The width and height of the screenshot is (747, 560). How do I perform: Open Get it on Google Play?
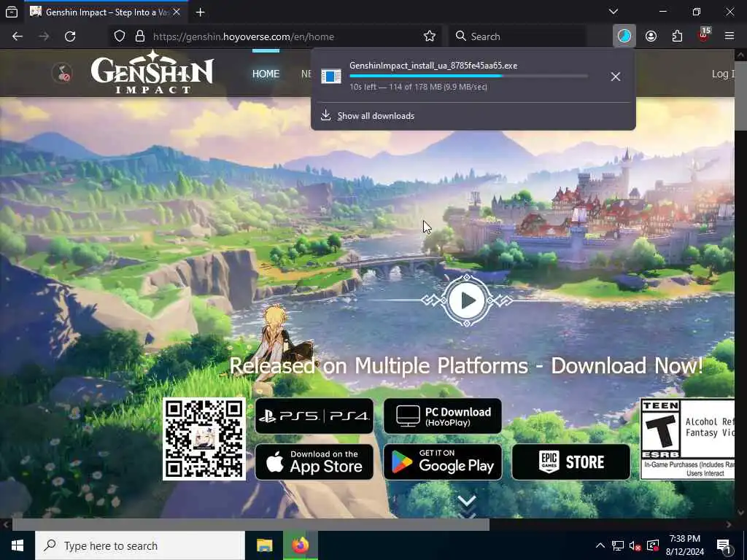tap(443, 462)
